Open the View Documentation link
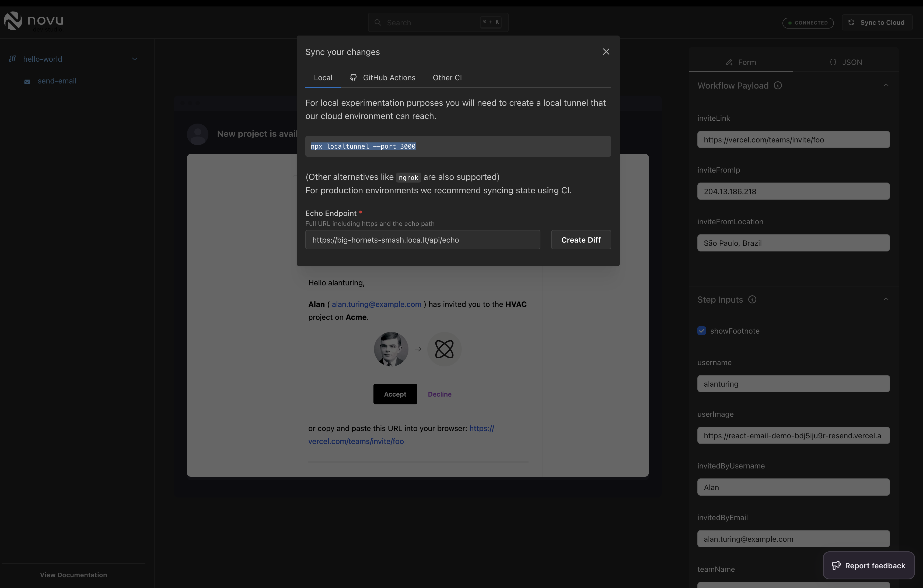The height and width of the screenshot is (588, 923). (x=73, y=575)
